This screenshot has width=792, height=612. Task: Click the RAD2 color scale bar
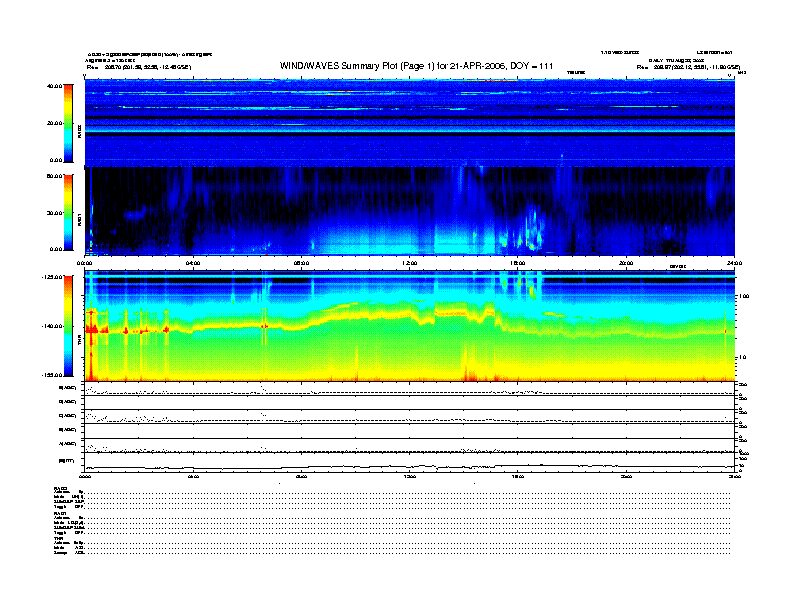[x=68, y=123]
